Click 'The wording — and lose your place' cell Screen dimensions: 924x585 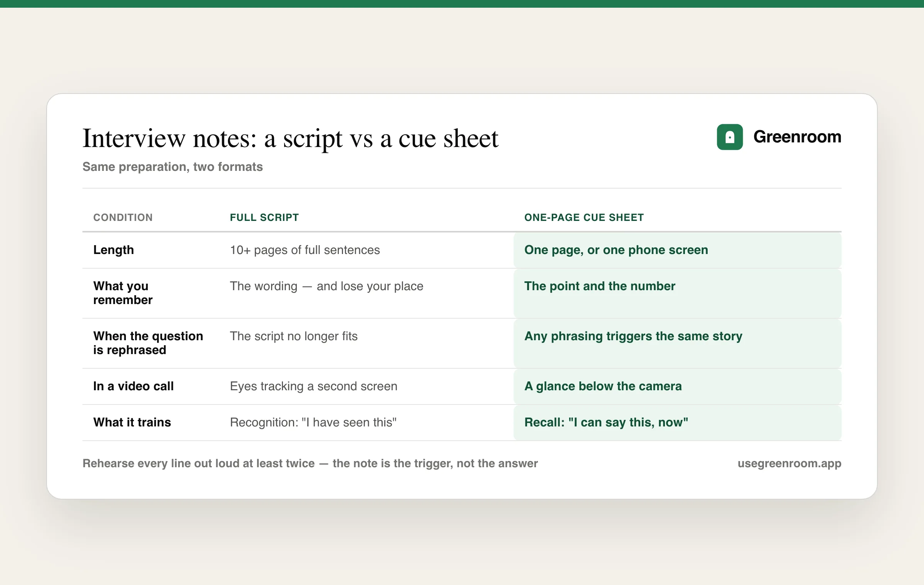[x=326, y=286]
